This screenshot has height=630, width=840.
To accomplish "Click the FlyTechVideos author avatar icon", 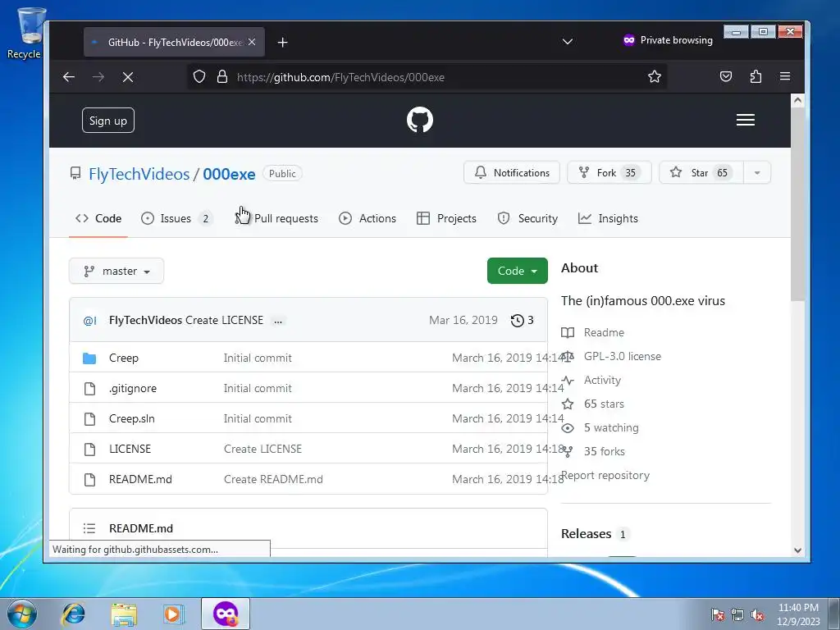I will [x=89, y=321].
